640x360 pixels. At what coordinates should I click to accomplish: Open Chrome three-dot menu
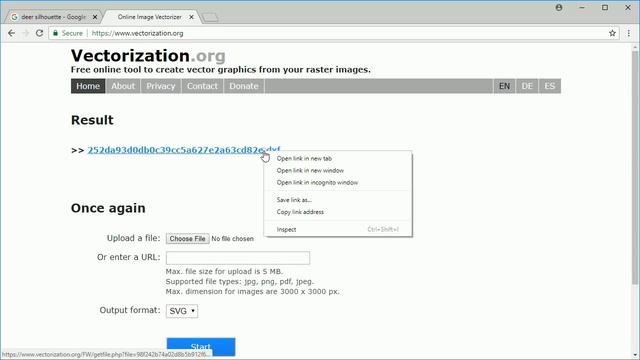629,33
